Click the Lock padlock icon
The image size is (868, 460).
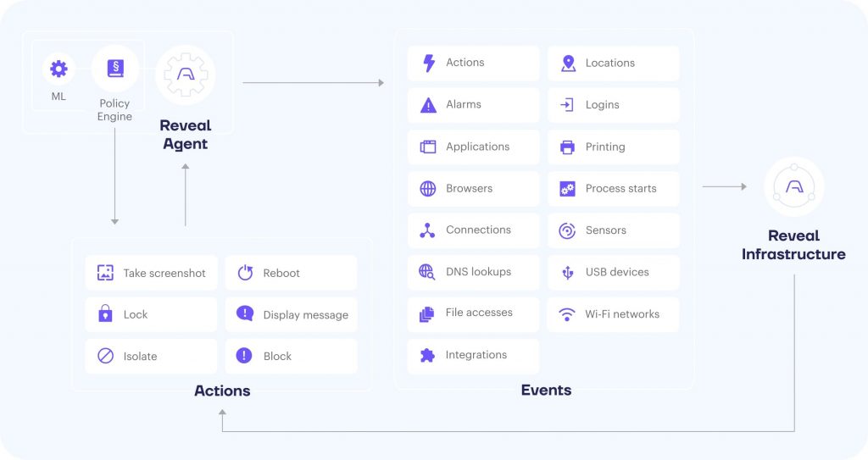click(x=105, y=313)
